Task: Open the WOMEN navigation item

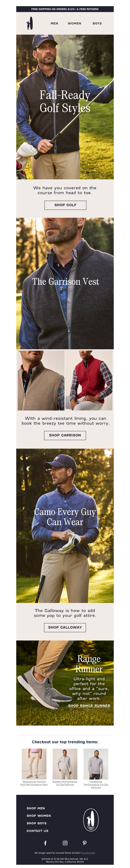Action: 74,24
